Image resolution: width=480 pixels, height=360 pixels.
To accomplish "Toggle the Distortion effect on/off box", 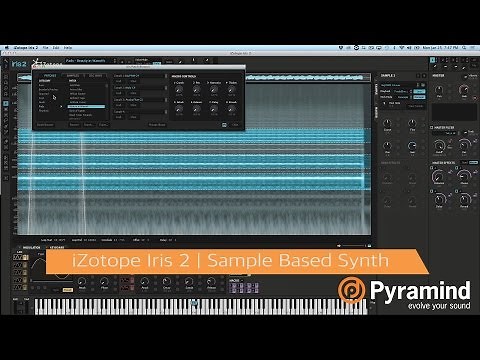I will 432,168.
